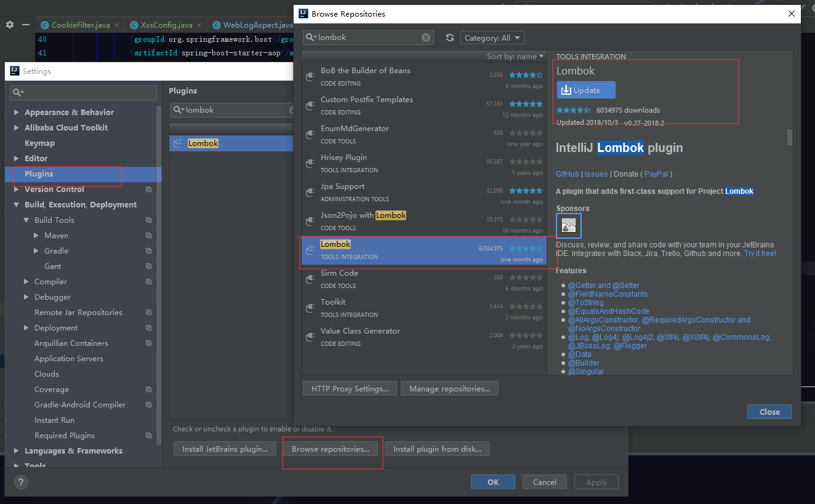The image size is (815, 504).
Task: Click the reload plugin list icon
Action: coord(450,38)
